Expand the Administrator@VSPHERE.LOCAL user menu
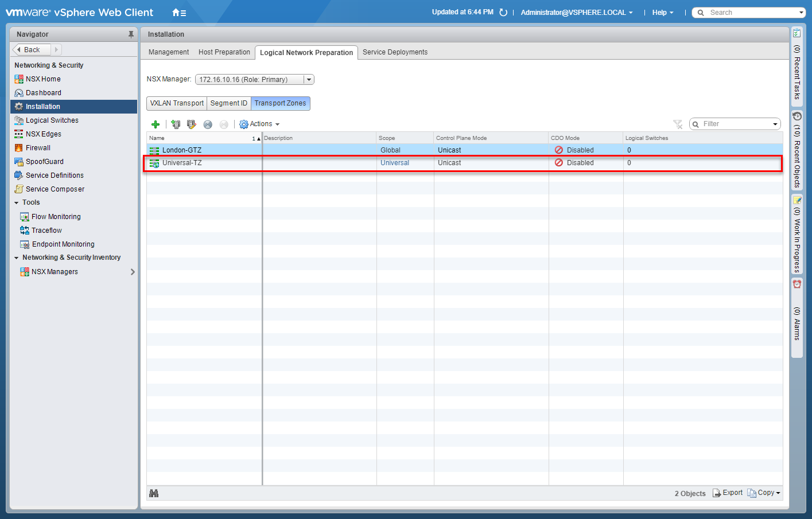Screen dimensions: 812x519 coord(576,13)
